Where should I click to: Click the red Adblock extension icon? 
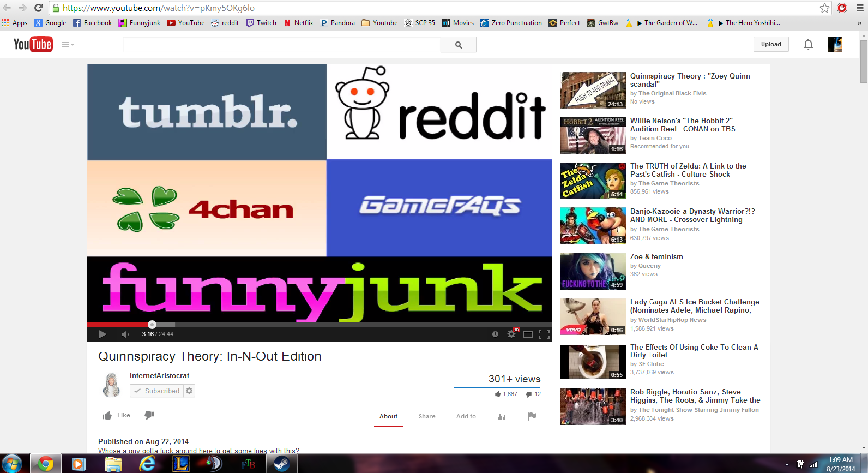point(842,8)
